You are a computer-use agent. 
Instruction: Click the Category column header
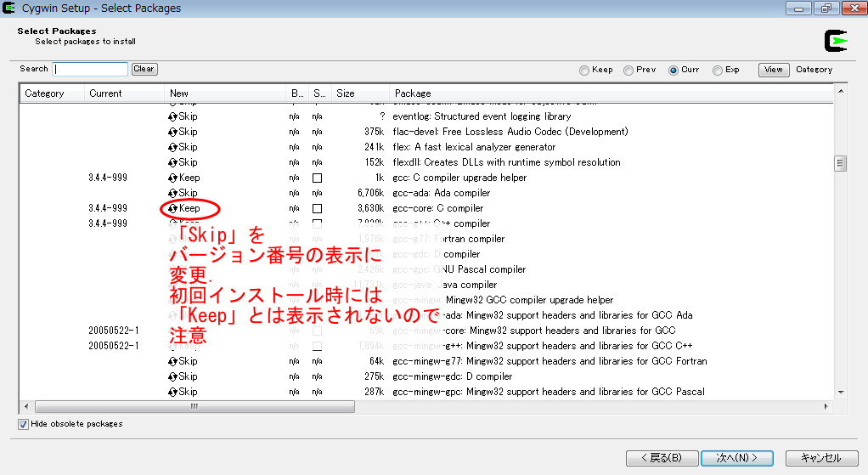[x=52, y=93]
